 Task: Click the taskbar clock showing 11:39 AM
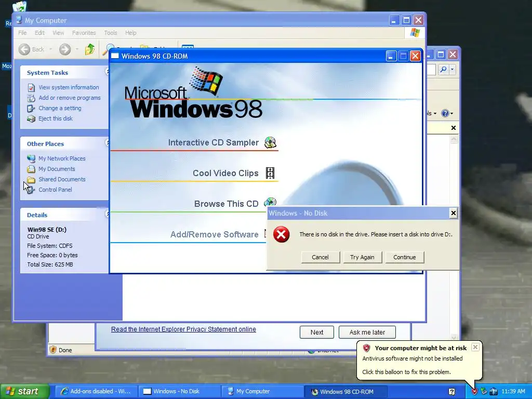[x=513, y=392]
